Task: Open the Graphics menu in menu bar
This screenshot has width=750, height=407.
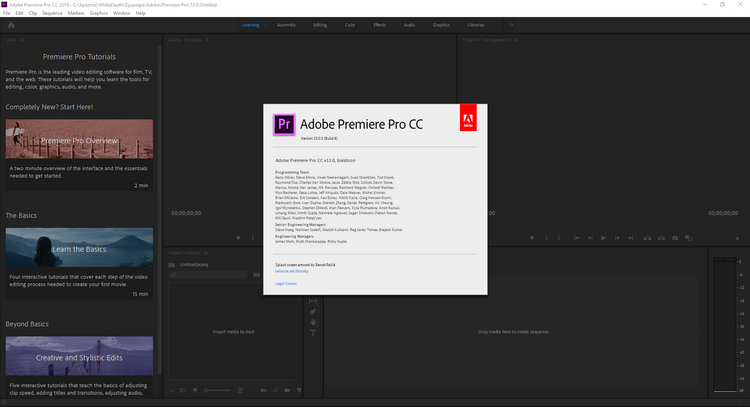Action: [x=99, y=13]
